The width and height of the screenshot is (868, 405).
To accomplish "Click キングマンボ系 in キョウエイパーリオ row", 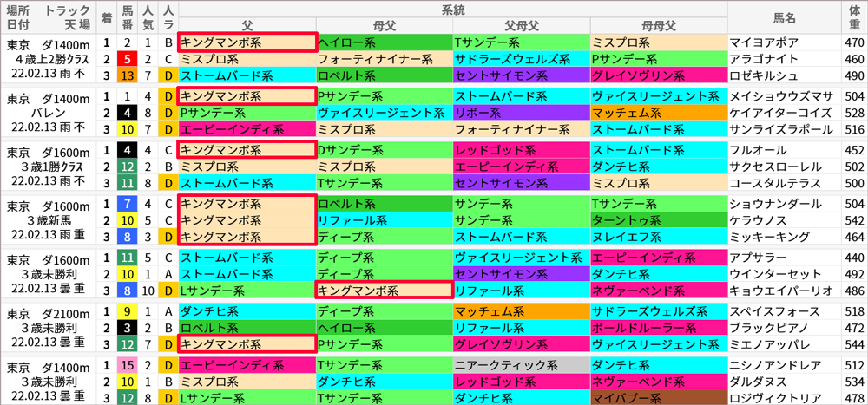I will click(385, 291).
